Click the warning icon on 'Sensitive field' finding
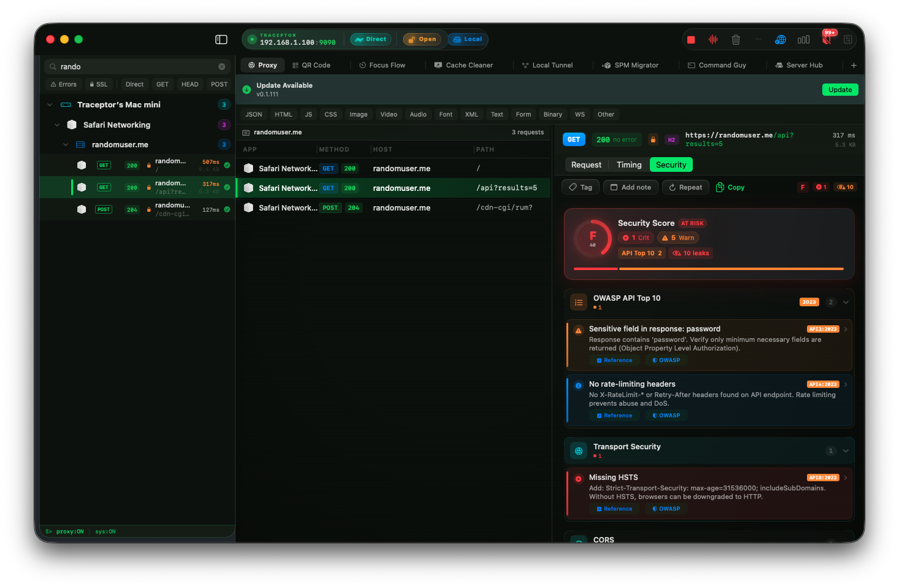 point(578,330)
